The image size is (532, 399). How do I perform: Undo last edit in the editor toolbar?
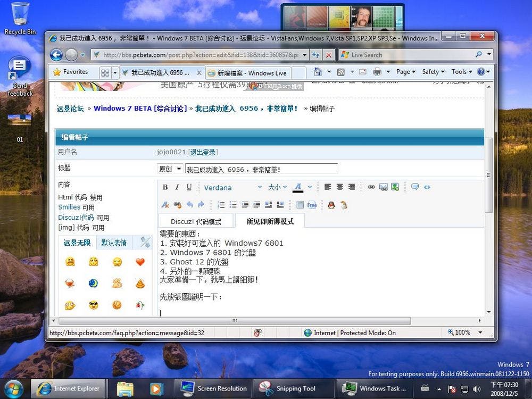tap(189, 205)
